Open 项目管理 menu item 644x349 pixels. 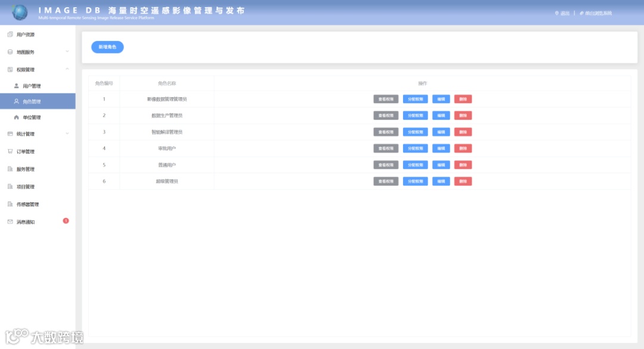click(x=38, y=186)
